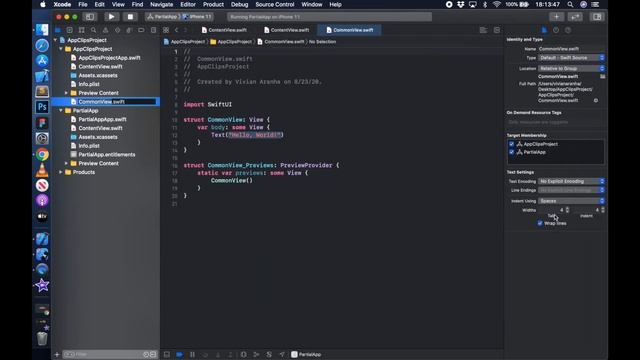The width and height of the screenshot is (640, 360).
Task: Open related items grid icon in editor
Action: (166, 30)
